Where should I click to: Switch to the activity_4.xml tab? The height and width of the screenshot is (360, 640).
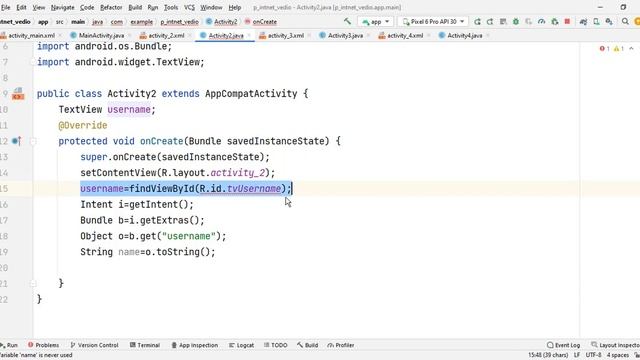point(405,36)
